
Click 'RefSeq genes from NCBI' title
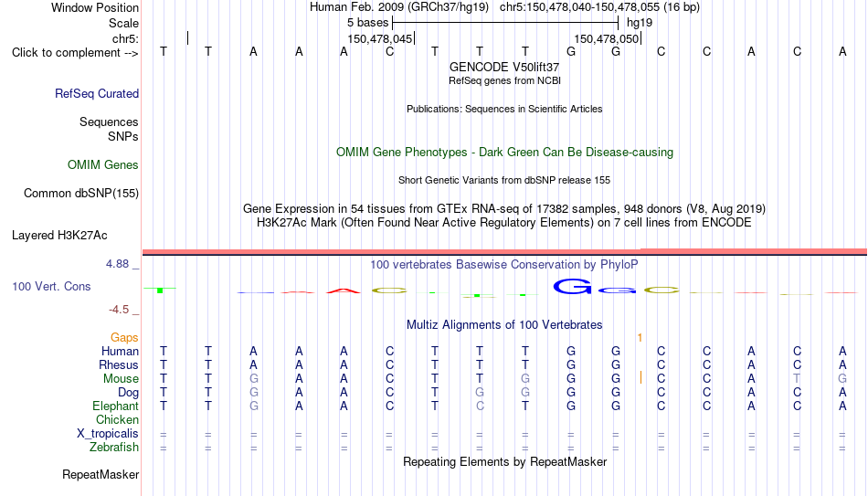(x=504, y=80)
